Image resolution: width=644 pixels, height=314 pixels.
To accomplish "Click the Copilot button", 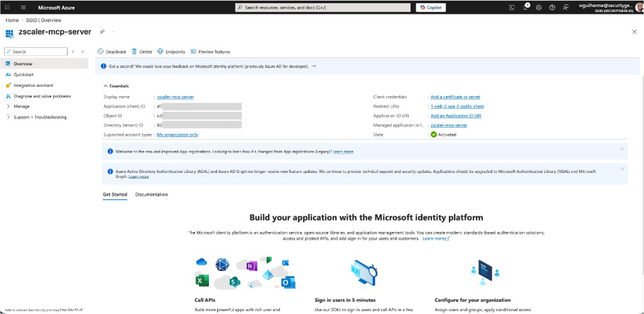I will tap(431, 7).
